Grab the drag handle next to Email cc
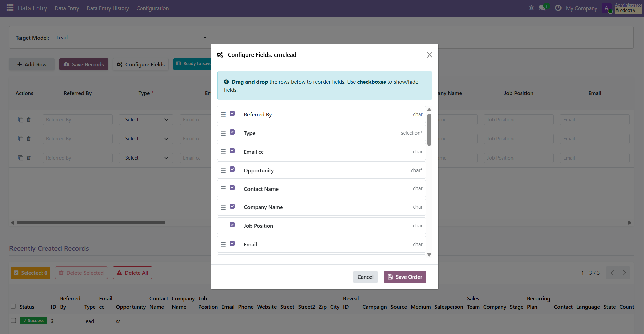Screen dimensions: 644x334 (223, 151)
